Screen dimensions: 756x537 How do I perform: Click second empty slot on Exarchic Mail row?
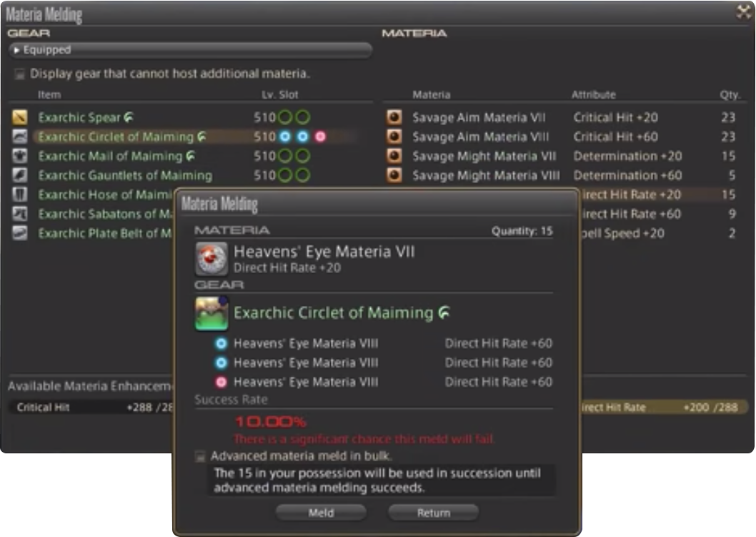click(x=303, y=156)
